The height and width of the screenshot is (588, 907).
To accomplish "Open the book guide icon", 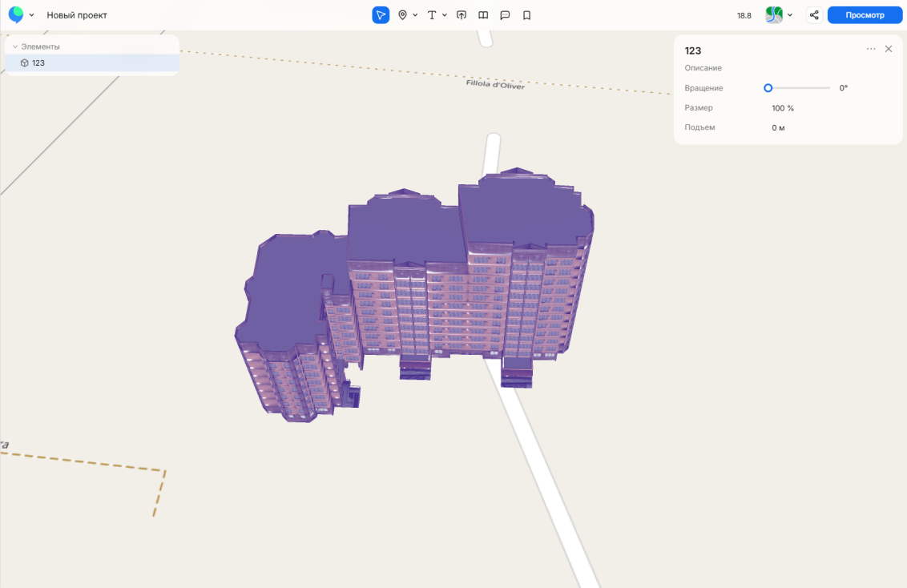I will 483,15.
